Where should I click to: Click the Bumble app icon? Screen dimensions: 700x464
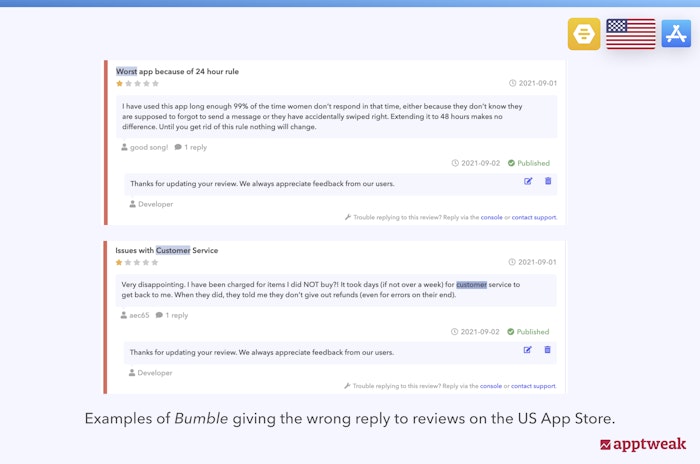(x=583, y=33)
